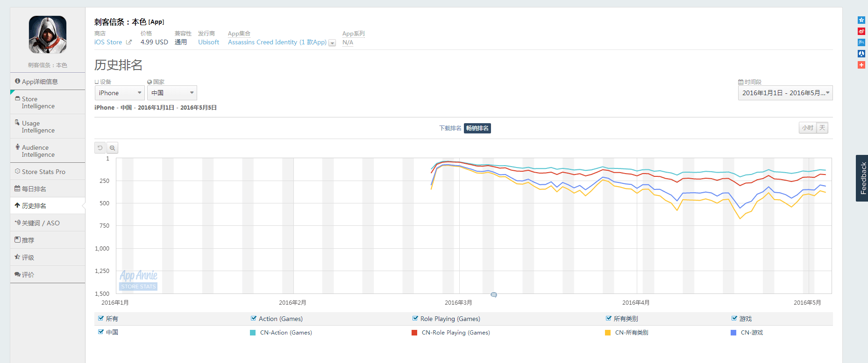Open 评价 in the sidebar

click(48, 274)
